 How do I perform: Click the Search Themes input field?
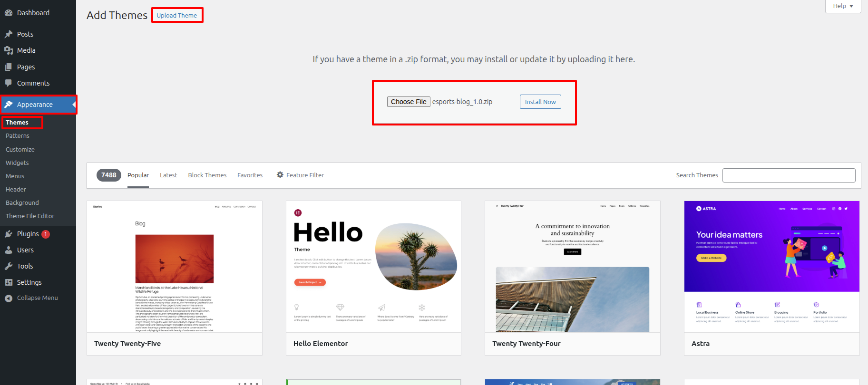click(x=789, y=175)
